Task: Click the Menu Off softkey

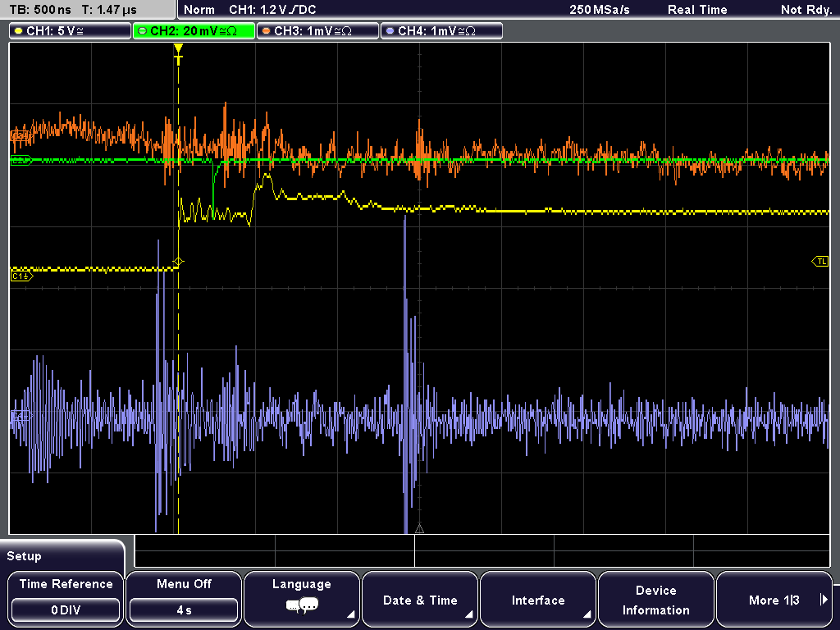Action: [184, 598]
